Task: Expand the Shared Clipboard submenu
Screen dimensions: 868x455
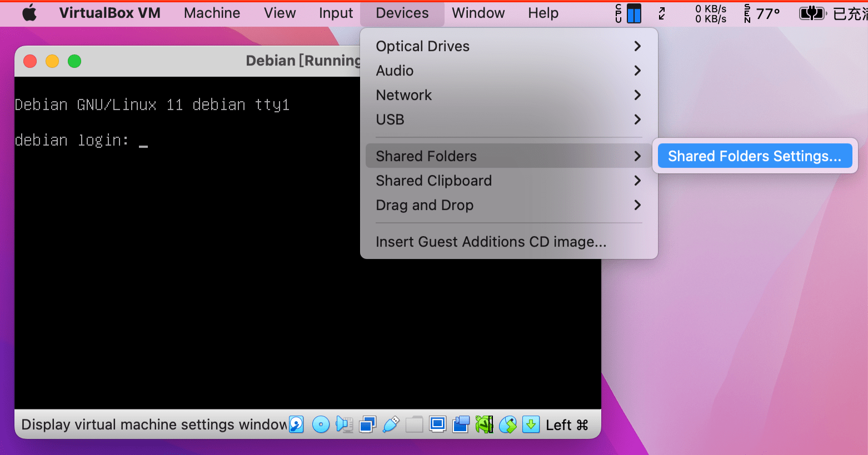Action: 509,181
